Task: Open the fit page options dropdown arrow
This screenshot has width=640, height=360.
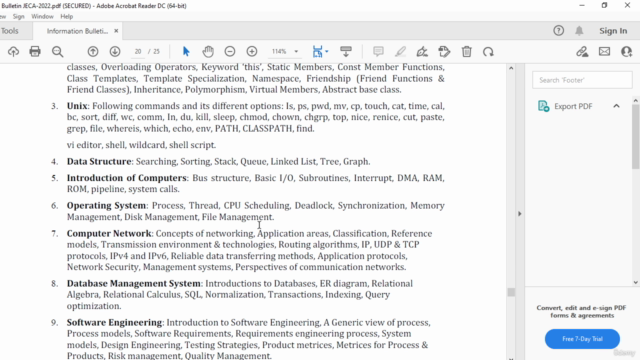Action: pyautogui.click(x=327, y=51)
